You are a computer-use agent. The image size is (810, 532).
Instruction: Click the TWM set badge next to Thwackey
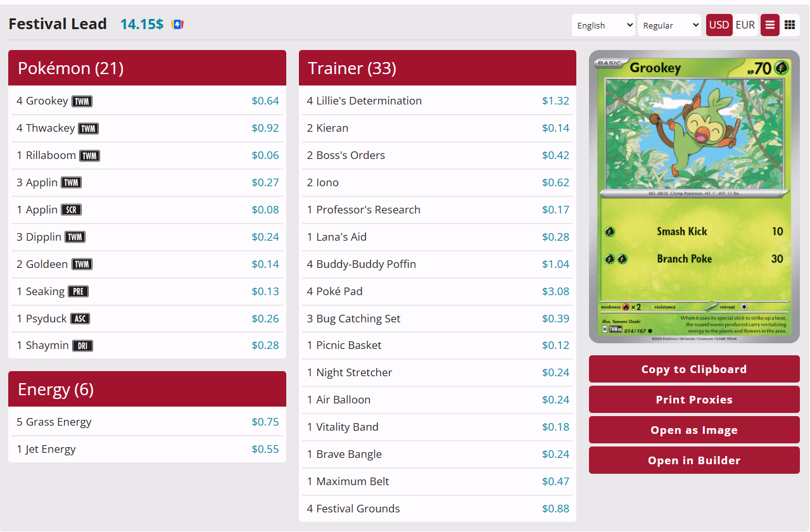click(89, 129)
